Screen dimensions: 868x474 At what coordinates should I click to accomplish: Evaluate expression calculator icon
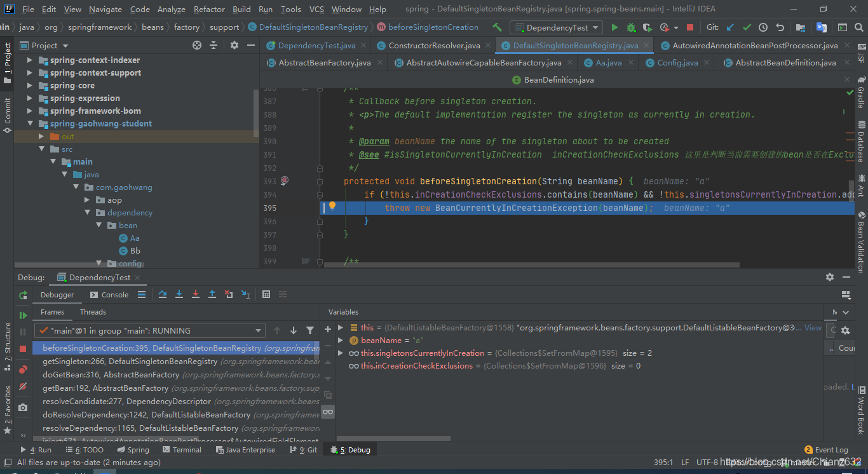click(266, 294)
